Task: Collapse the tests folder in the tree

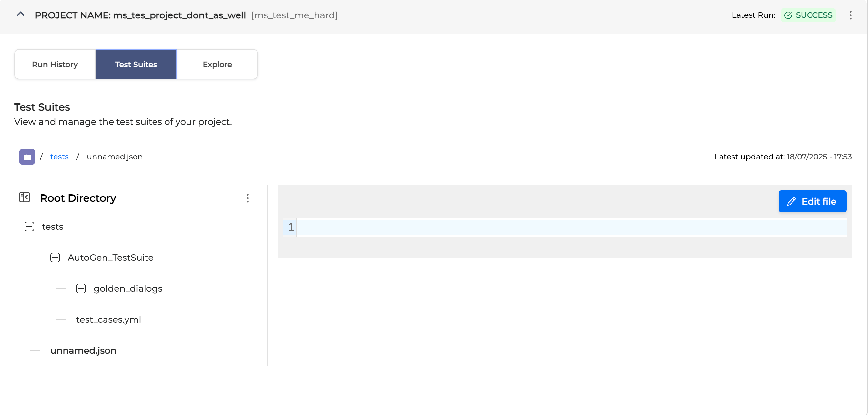Action: 29,226
